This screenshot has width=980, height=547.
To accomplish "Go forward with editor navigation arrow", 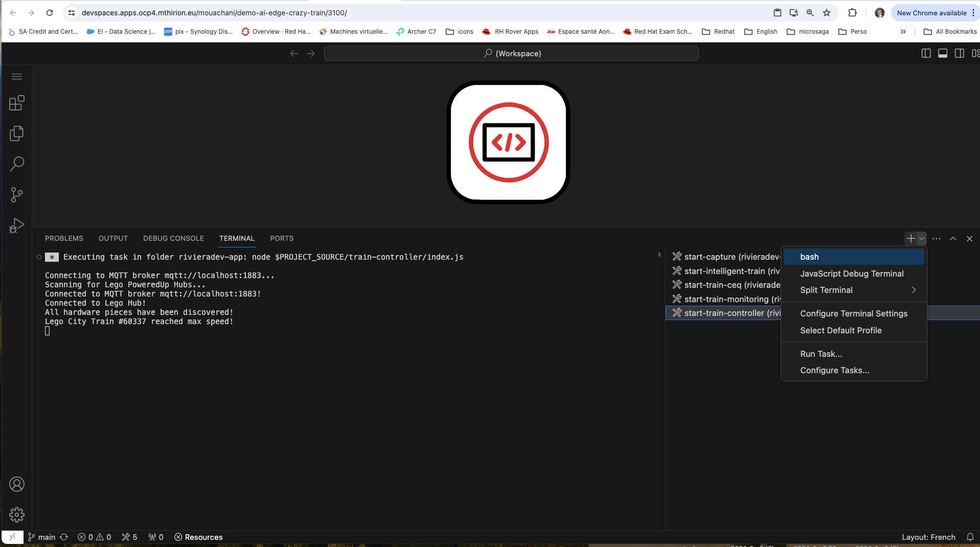I will (x=311, y=54).
